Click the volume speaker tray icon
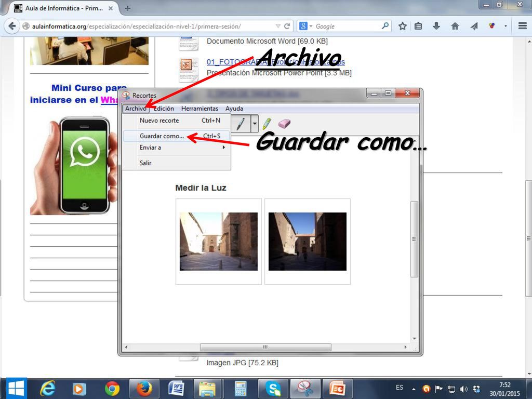The image size is (532, 399). 464,389
